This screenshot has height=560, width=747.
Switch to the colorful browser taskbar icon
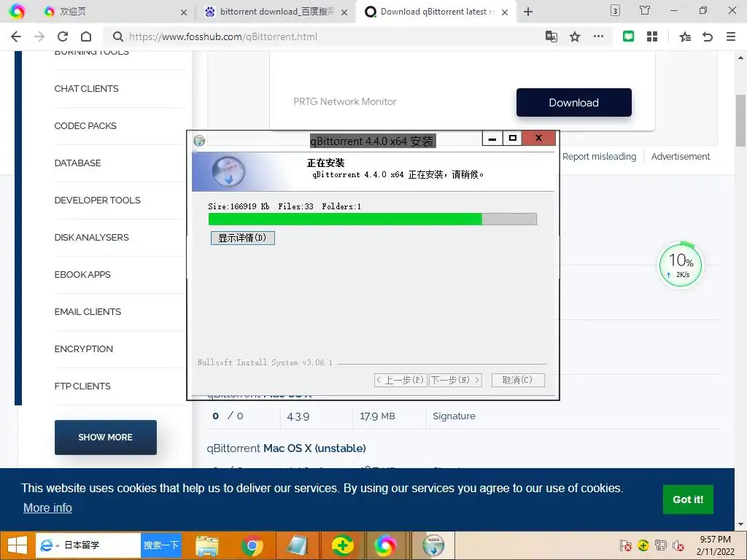coord(385,545)
